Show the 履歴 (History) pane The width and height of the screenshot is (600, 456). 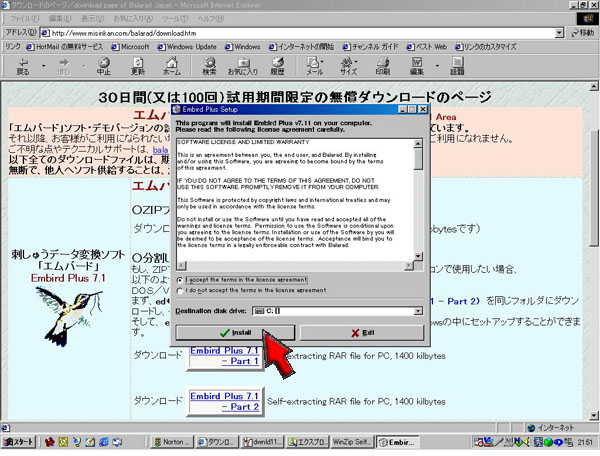click(x=277, y=66)
